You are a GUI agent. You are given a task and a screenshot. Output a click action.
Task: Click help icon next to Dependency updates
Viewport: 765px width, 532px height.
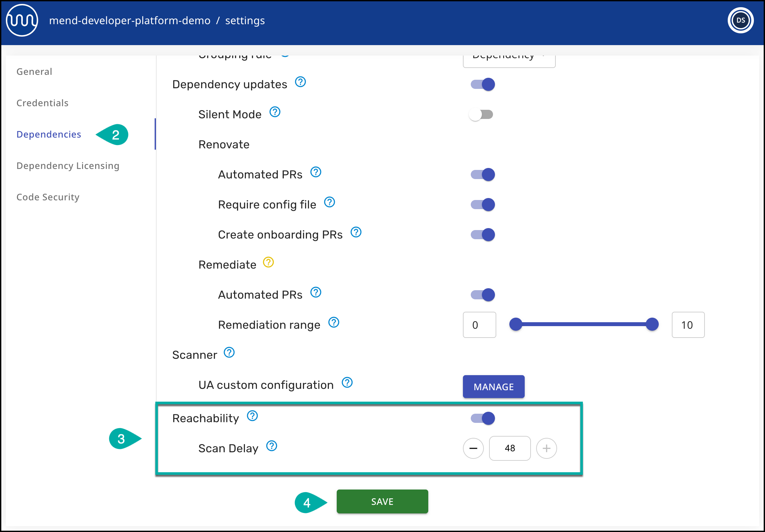(300, 82)
